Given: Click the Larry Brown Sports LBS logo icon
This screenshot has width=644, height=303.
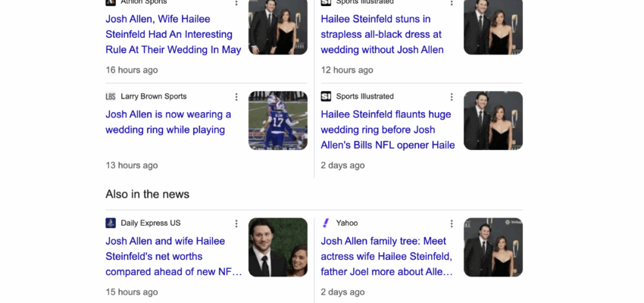Looking at the screenshot, I should pos(111,97).
